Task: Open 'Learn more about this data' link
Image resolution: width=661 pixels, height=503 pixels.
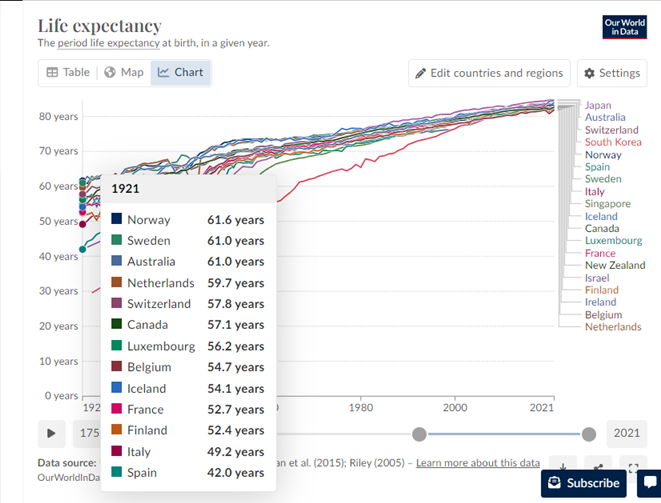Action: point(478,463)
